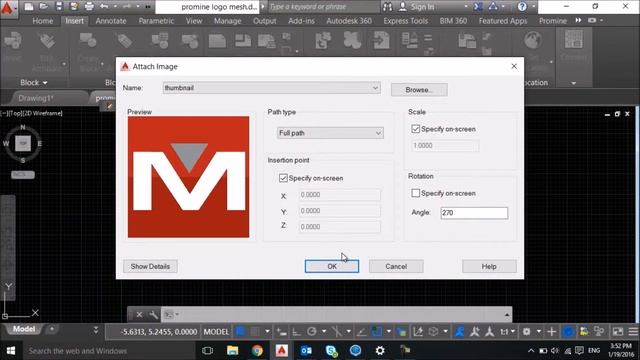The height and width of the screenshot is (360, 640).
Task: Click the Open file quick access icon
Action: pos(44,7)
